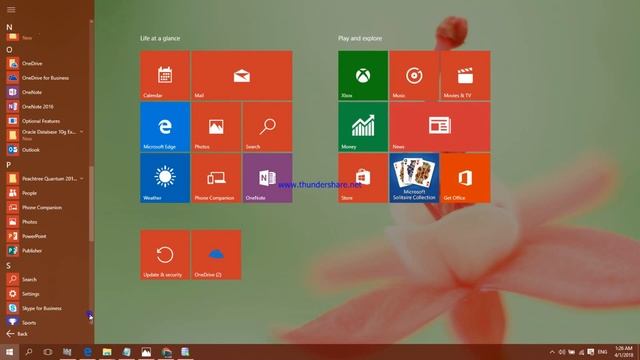This screenshot has height=360, width=640.
Task: Open the OneDrive (2) tile
Action: (x=216, y=255)
